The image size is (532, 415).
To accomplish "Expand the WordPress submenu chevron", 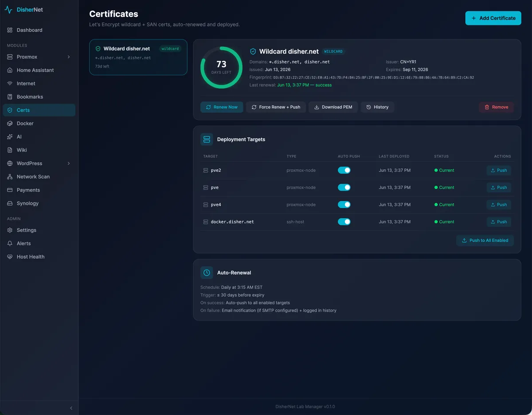I will [x=69, y=163].
